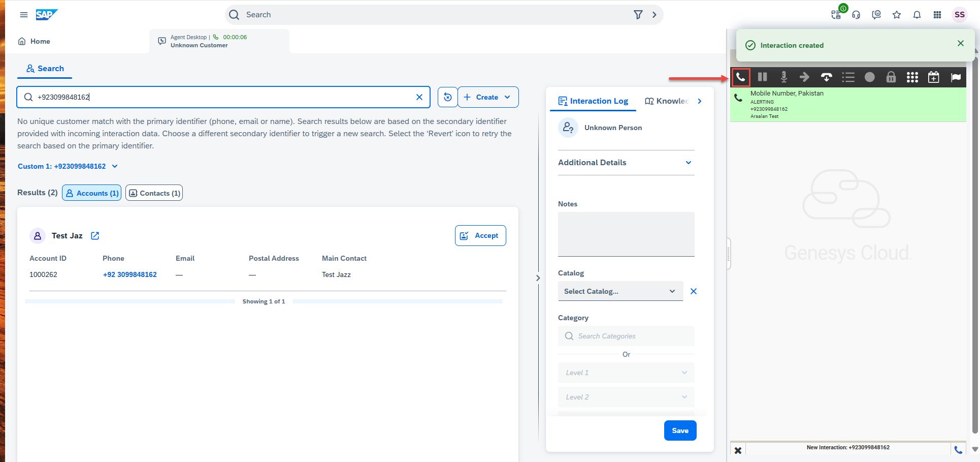The width and height of the screenshot is (980, 462).
Task: Click the schedule callback calendar icon
Action: click(x=933, y=77)
